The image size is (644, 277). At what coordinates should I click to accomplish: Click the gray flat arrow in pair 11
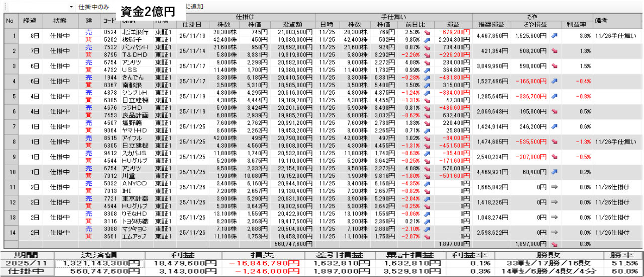click(x=554, y=187)
